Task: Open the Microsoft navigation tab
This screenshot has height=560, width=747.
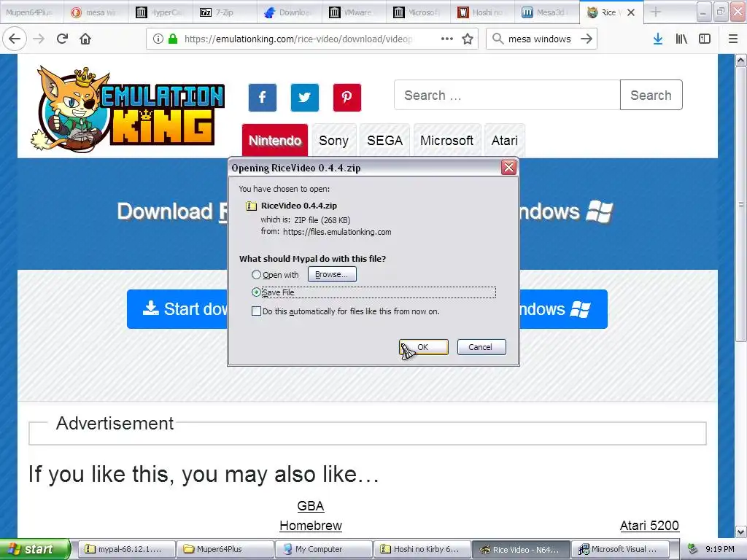Action: tap(447, 141)
